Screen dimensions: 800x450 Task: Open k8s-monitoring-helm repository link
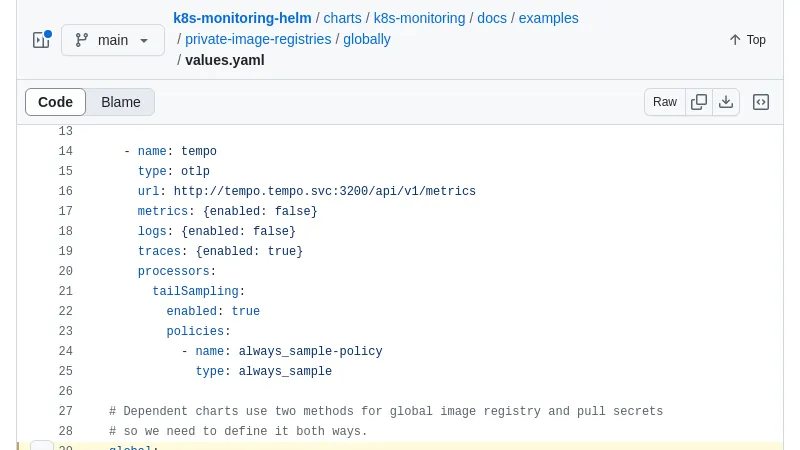[242, 18]
